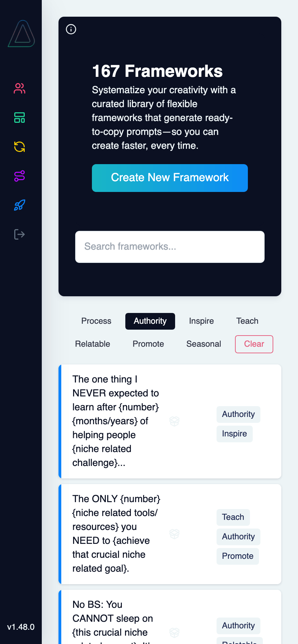
Task: Click the triangle app logo
Action: click(21, 34)
